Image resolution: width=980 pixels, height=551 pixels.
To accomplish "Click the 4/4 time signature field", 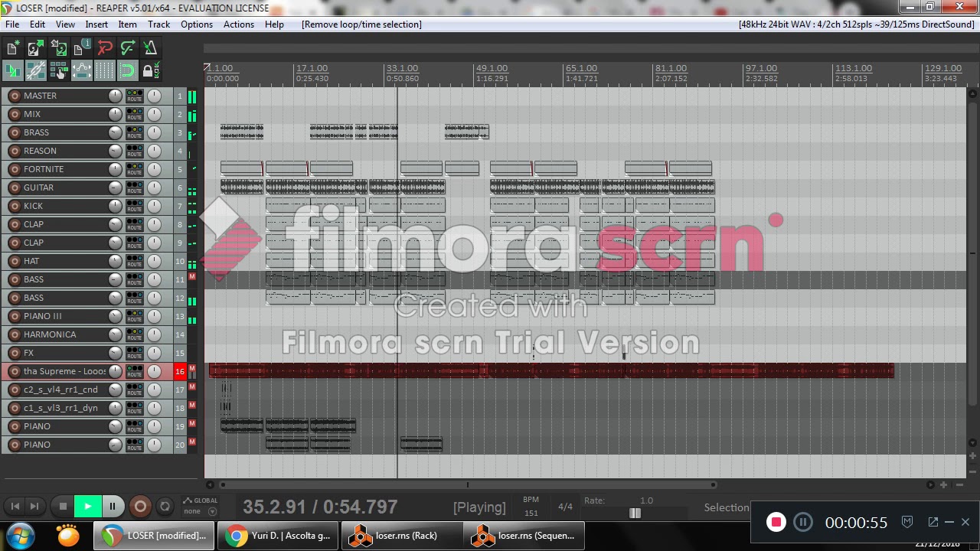I will pos(565,507).
